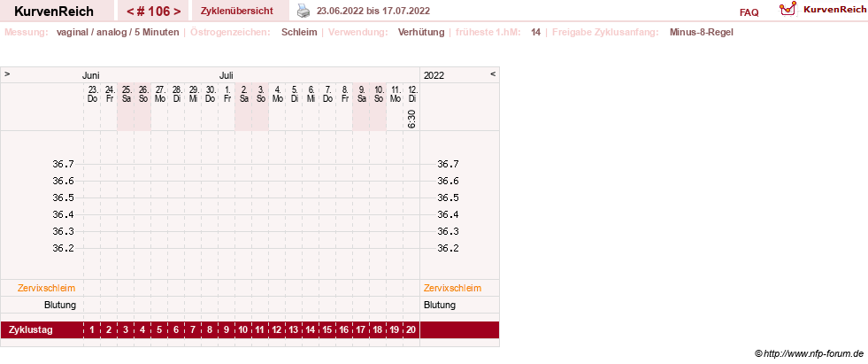Viewport: 868px width, 364px height.
Task: Select cycle day 17 cell
Action: click(361, 330)
